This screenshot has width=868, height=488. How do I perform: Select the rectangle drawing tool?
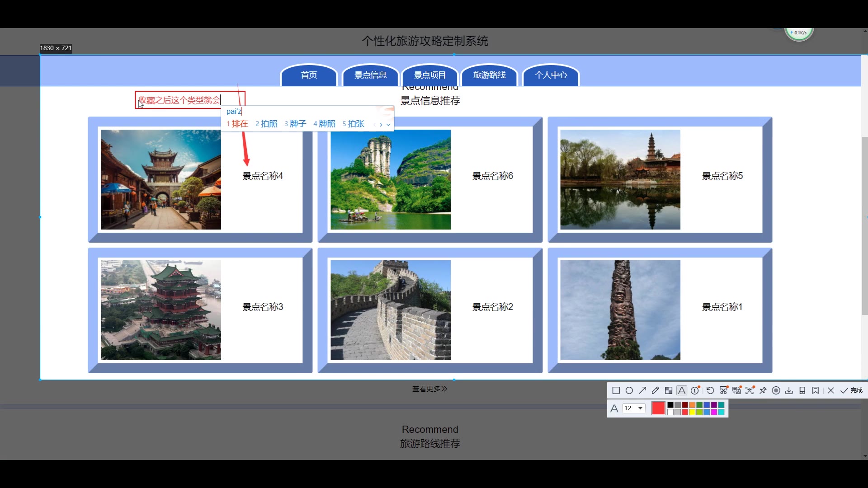coord(616,390)
